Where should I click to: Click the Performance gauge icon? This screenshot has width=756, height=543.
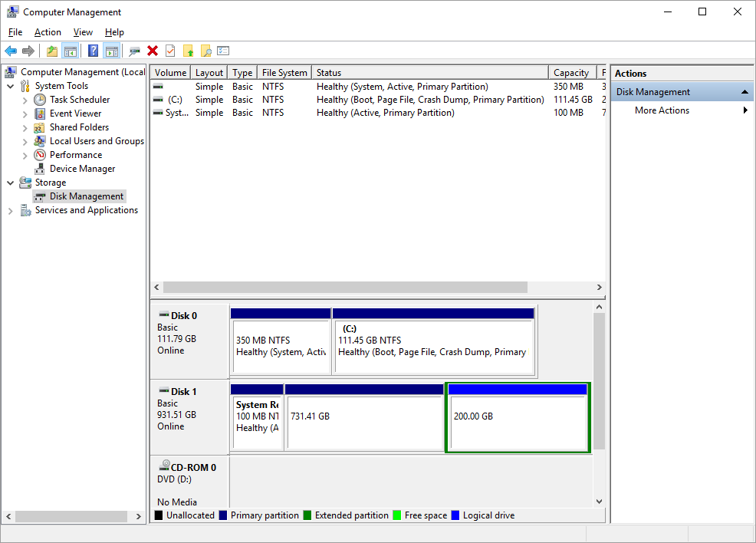40,155
